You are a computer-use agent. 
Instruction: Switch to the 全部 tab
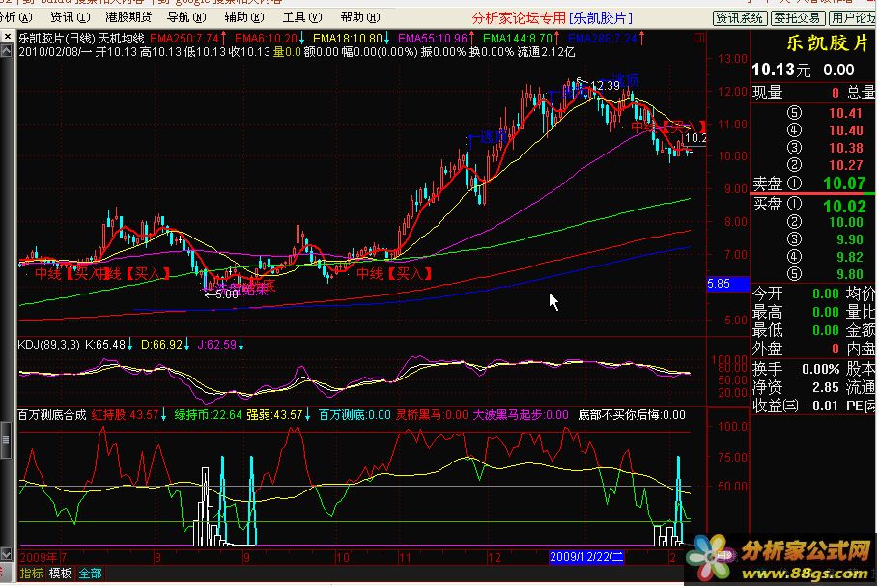[x=90, y=574]
